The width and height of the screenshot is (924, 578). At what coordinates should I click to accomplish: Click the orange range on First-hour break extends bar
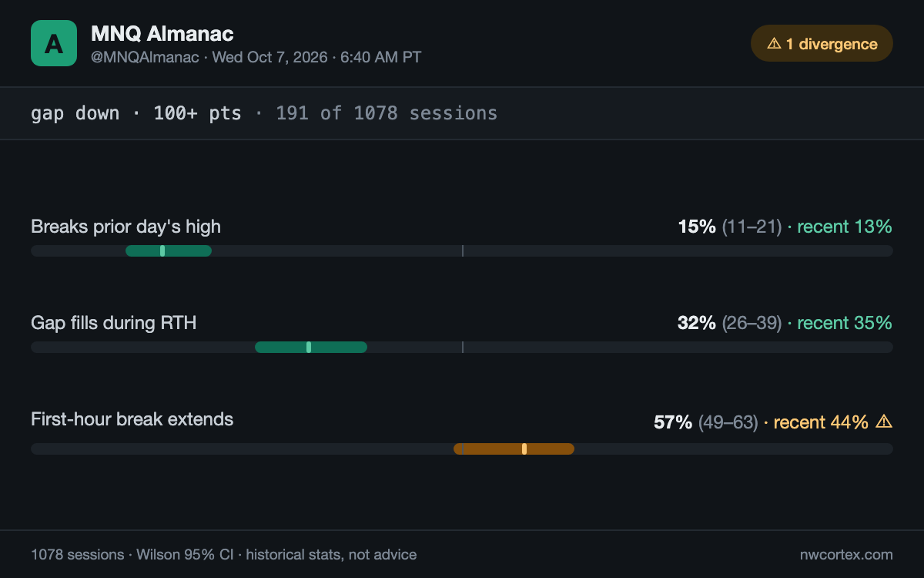pyautogui.click(x=514, y=449)
